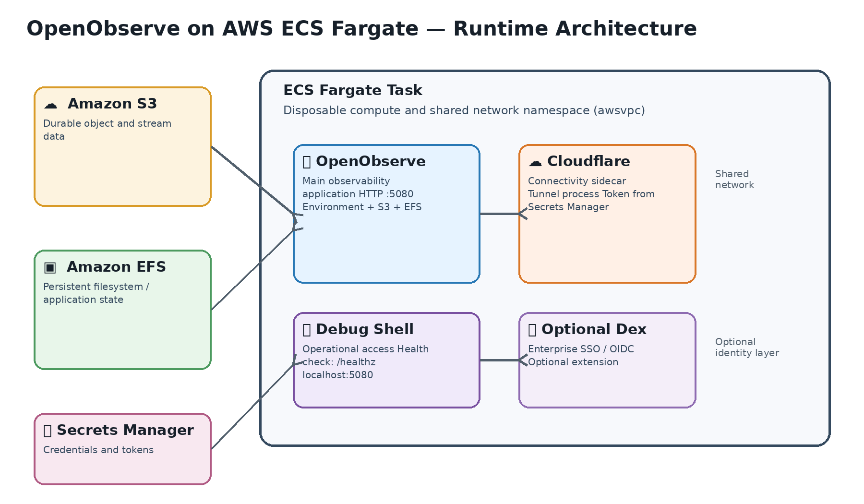Click 'Connectivity sidecar' text
The width and height of the screenshot is (864, 504).
(577, 181)
